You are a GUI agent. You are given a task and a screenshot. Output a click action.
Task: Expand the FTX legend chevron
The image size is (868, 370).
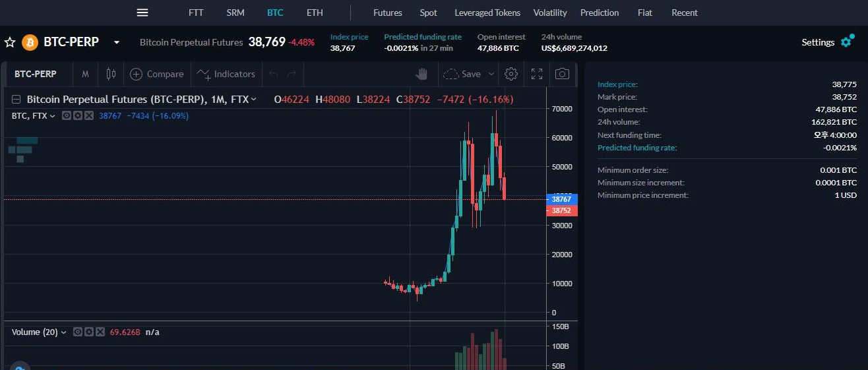253,100
